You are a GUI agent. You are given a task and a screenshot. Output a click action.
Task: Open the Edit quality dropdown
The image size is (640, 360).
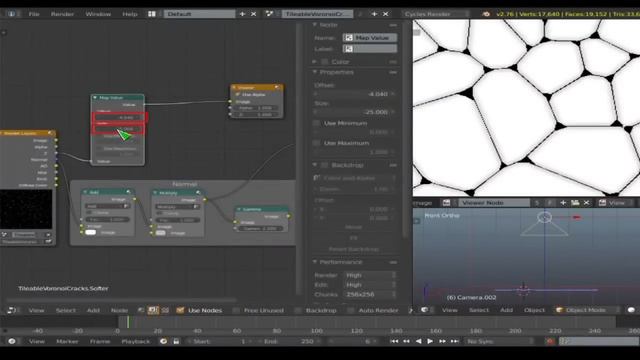(x=370, y=285)
